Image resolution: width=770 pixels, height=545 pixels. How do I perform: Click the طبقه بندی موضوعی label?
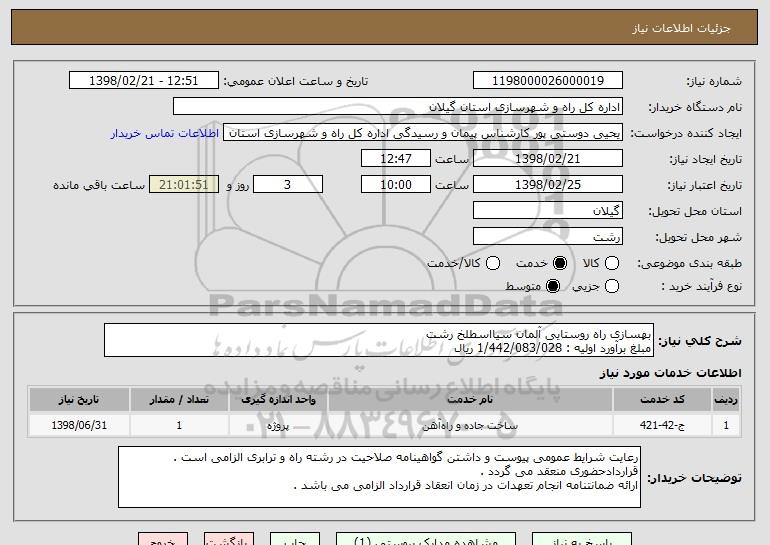click(x=689, y=264)
